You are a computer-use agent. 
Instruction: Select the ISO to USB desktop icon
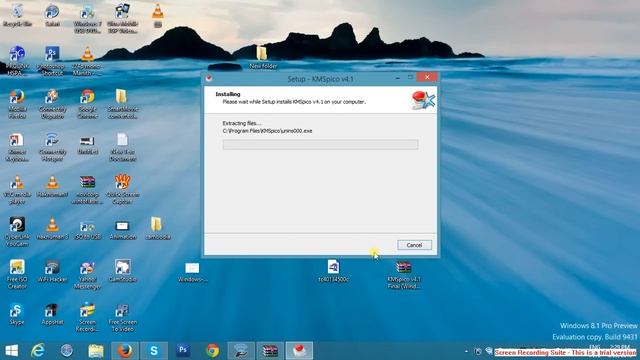[87, 229]
